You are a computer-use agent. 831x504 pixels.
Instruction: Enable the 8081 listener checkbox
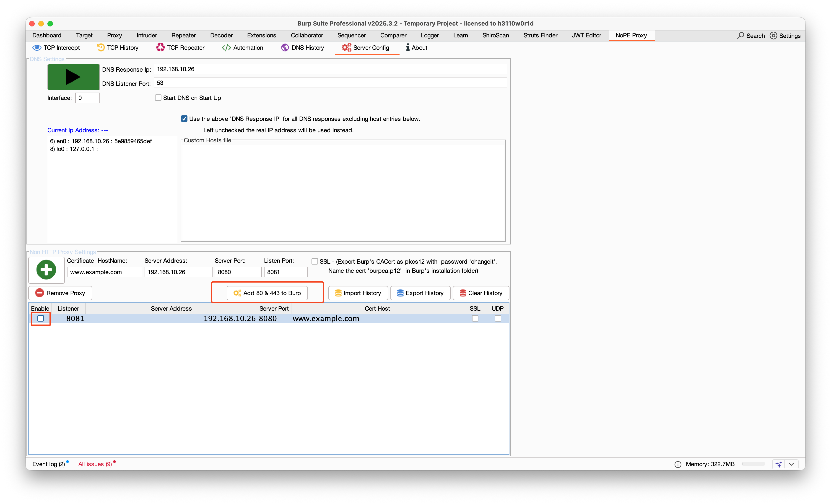coord(40,318)
